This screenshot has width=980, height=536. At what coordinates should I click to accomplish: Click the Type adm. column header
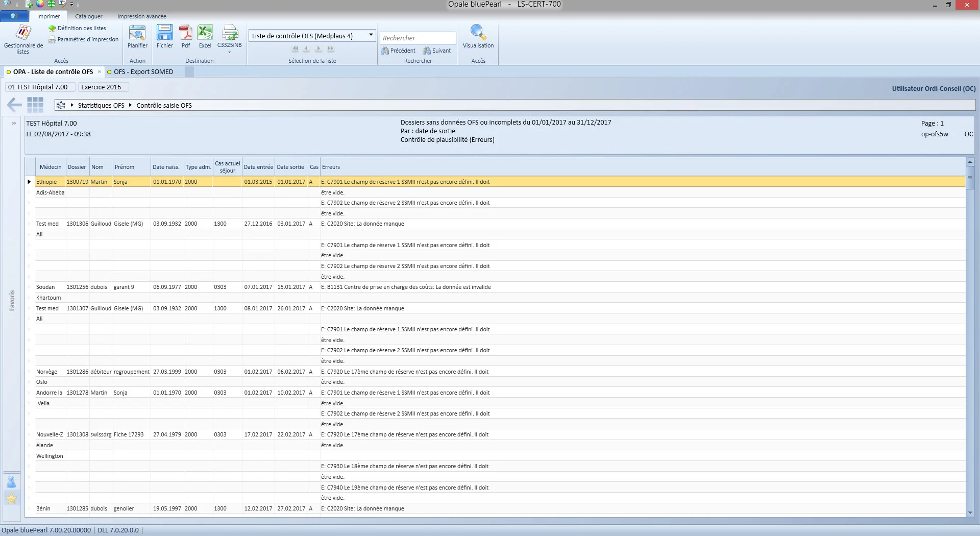pos(198,167)
